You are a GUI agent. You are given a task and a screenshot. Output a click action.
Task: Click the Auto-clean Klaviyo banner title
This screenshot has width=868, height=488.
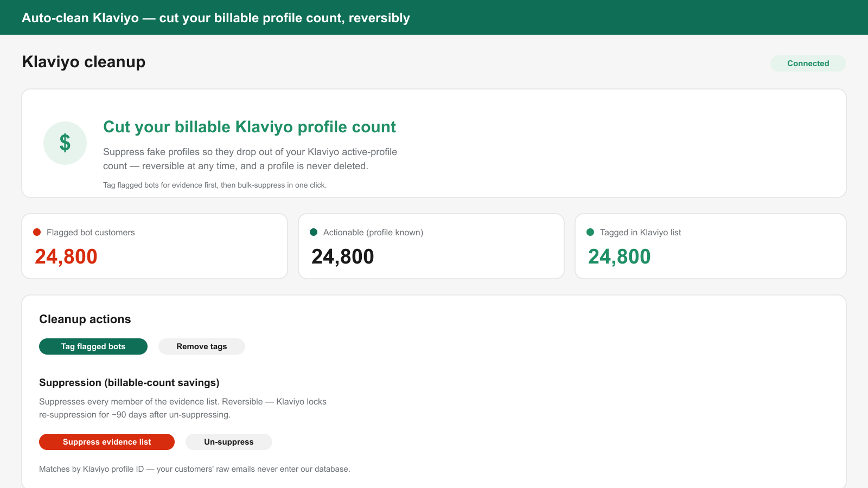click(x=216, y=18)
